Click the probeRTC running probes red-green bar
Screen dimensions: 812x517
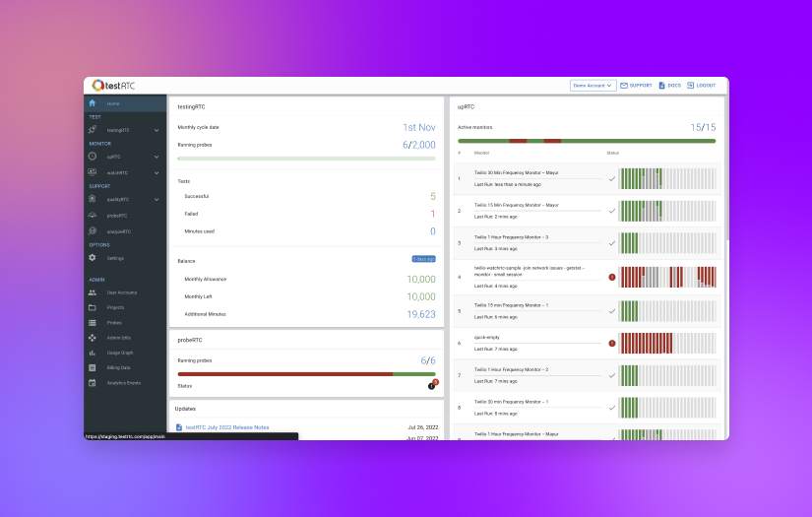(306, 374)
